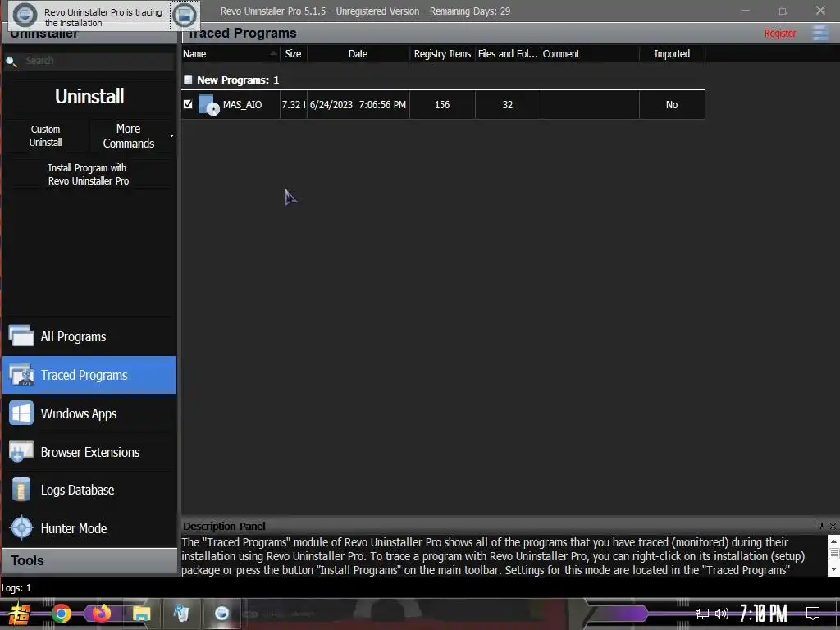Select the MAS_AIO program name

(x=243, y=105)
